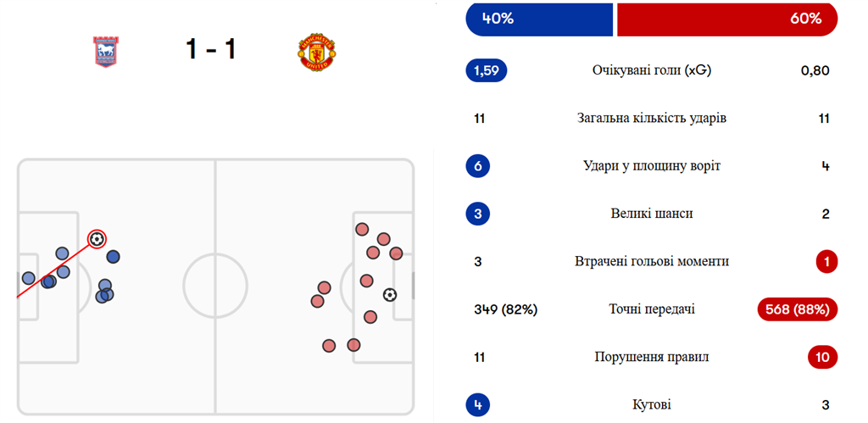Select the darkest blue shot dot near the left box arc

pyautogui.click(x=113, y=256)
